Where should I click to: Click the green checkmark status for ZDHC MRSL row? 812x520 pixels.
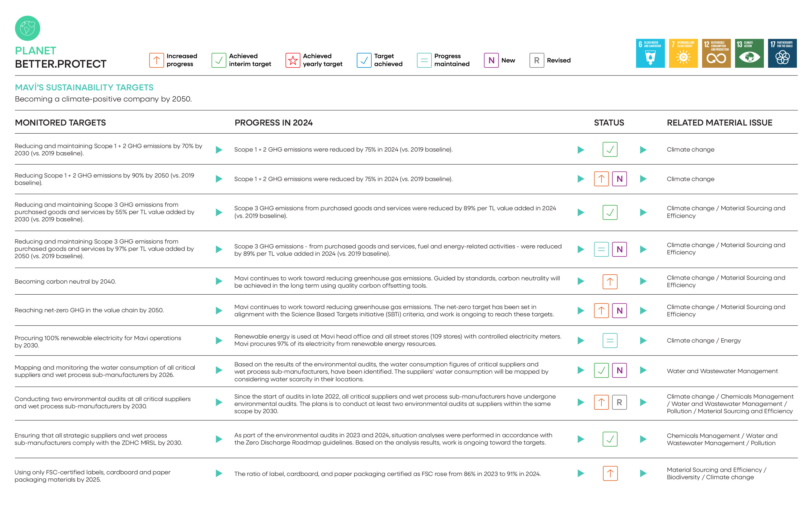tap(610, 439)
